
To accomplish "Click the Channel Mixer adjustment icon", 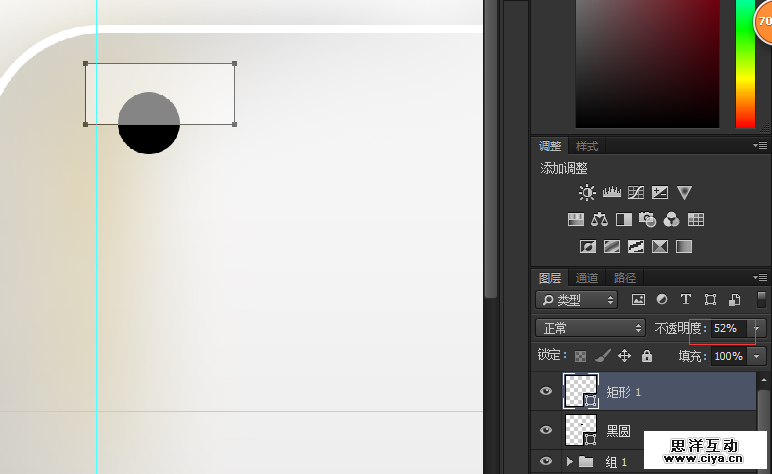I will [x=672, y=220].
